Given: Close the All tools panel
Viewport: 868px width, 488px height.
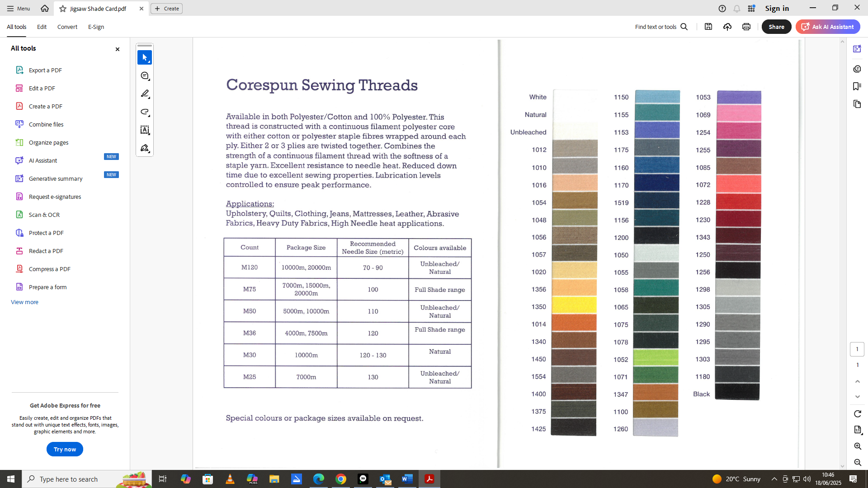Looking at the screenshot, I should click(118, 49).
